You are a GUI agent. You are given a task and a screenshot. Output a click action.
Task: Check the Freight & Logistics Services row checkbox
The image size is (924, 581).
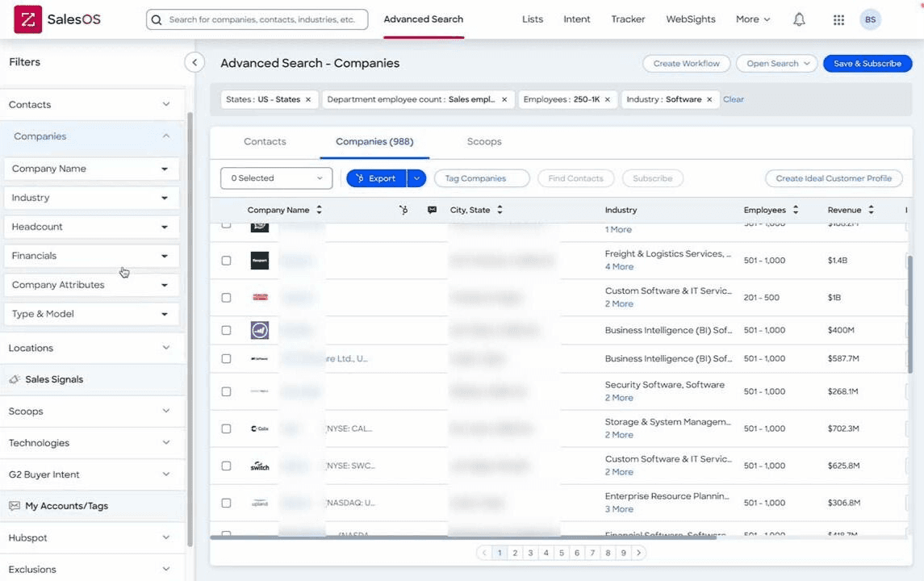pos(226,261)
